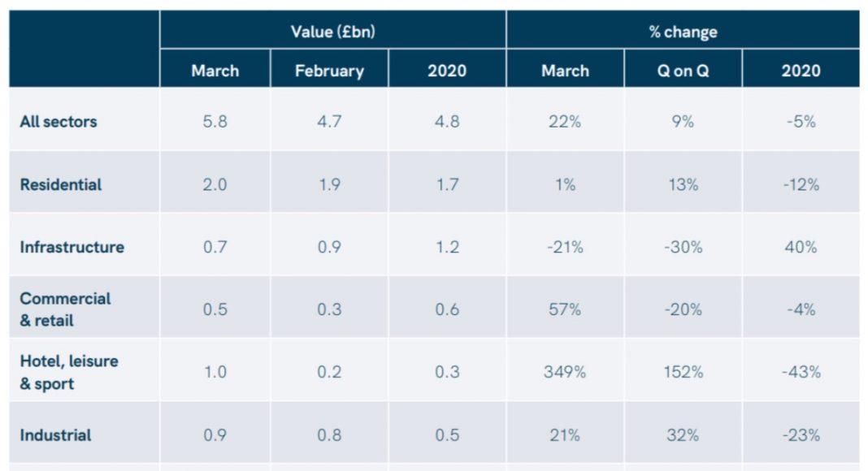Select the -23% cell in Industrial row
The image size is (868, 471).
click(x=801, y=434)
